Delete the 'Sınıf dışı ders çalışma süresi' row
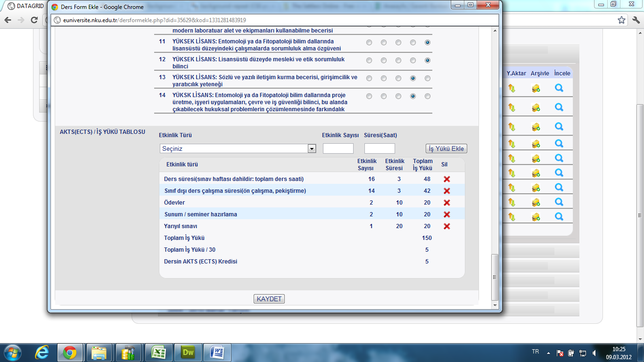 (447, 191)
